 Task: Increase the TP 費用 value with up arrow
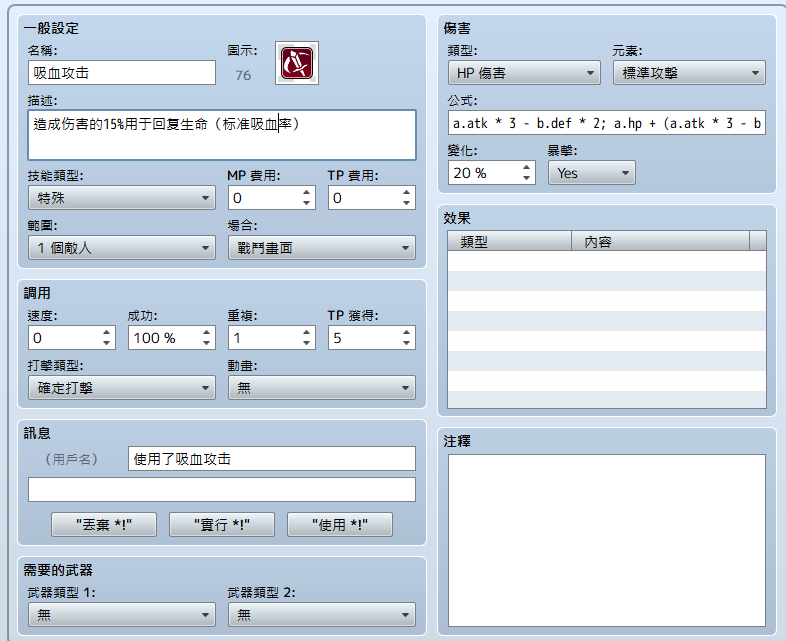click(x=406, y=192)
